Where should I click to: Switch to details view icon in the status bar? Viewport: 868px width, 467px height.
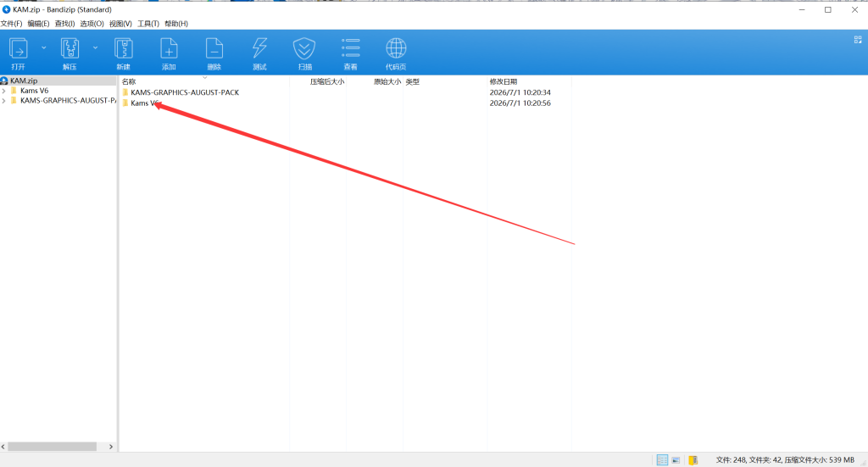click(x=662, y=460)
